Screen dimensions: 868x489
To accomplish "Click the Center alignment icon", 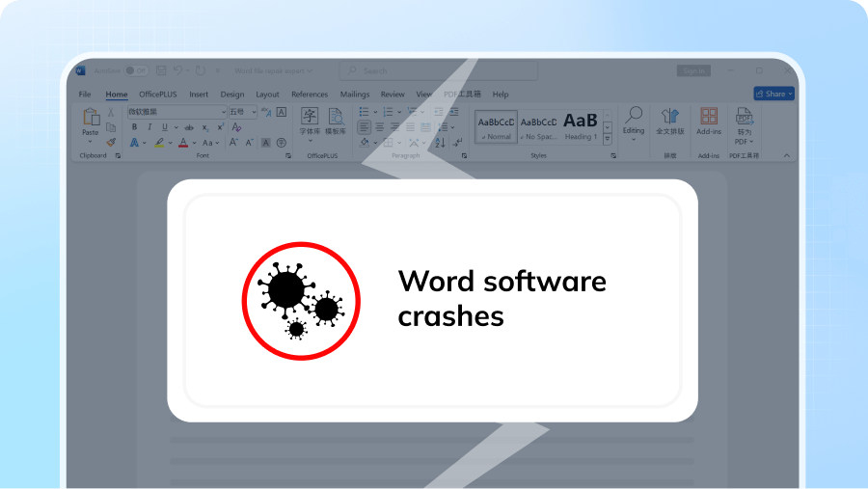I will [379, 127].
